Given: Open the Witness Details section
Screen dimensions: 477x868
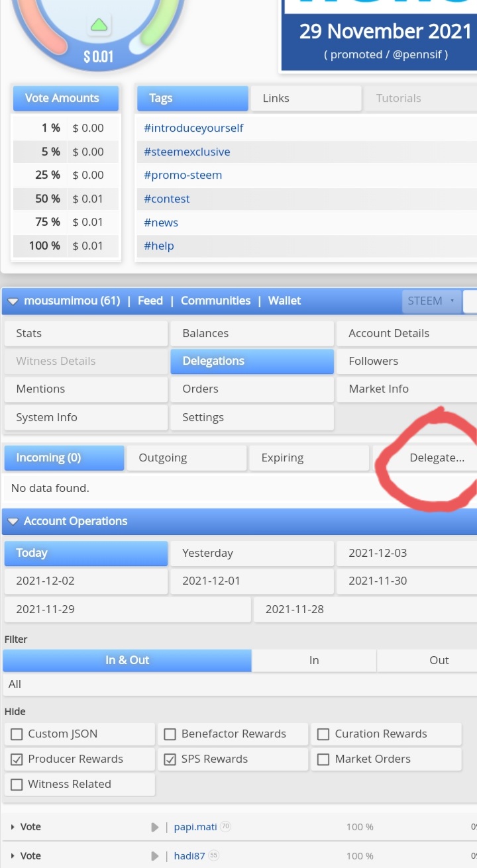Looking at the screenshot, I should tap(85, 361).
